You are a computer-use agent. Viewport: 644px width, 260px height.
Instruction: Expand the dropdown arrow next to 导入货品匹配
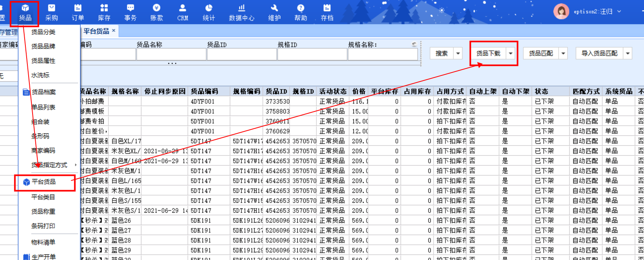click(x=628, y=53)
